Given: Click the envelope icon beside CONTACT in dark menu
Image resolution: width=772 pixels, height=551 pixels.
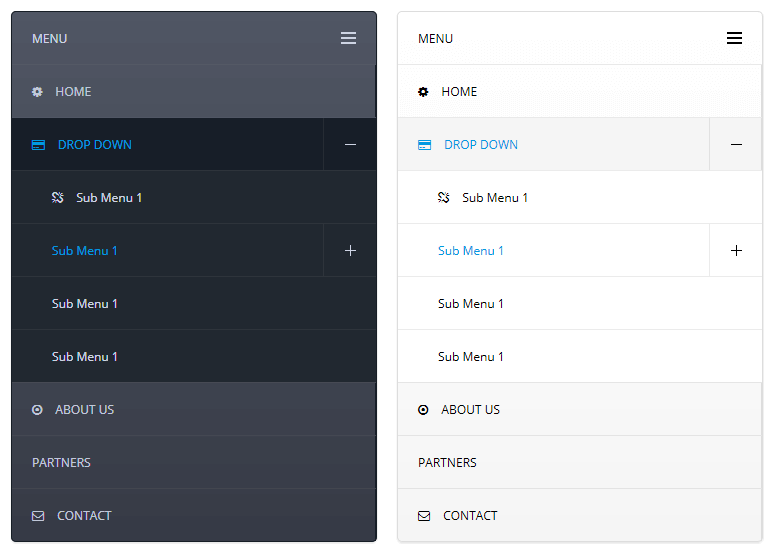Looking at the screenshot, I should coord(38,516).
